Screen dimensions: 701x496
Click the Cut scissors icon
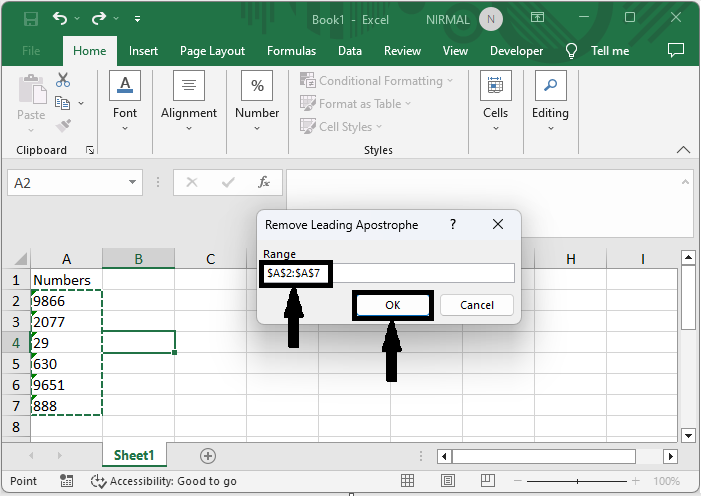pyautogui.click(x=63, y=80)
